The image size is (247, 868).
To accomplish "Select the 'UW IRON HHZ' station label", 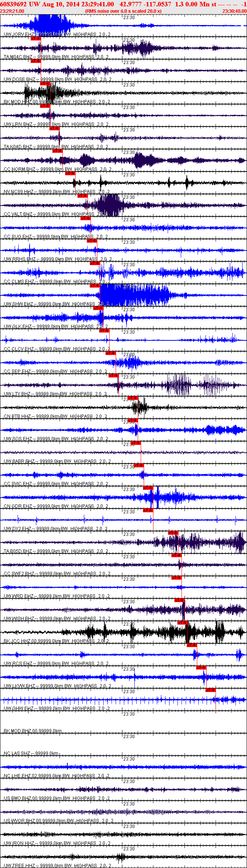I will [19, 843].
